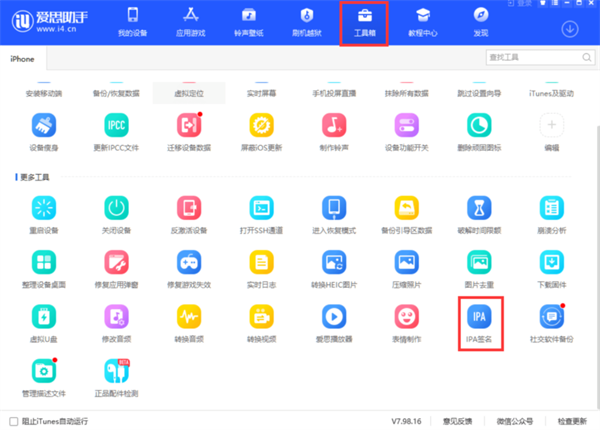The height and width of the screenshot is (430, 600).
Task: Click the 备份/恢复数据 tool label
Action: tap(116, 93)
